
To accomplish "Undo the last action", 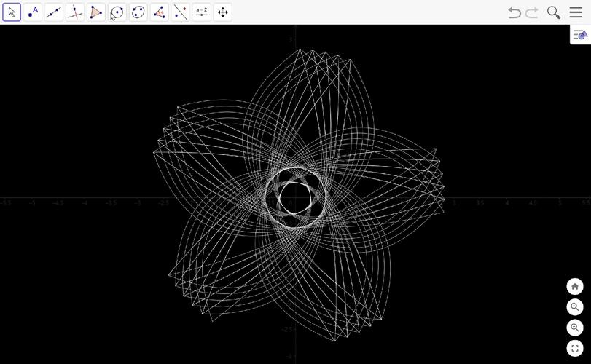I will pos(514,12).
